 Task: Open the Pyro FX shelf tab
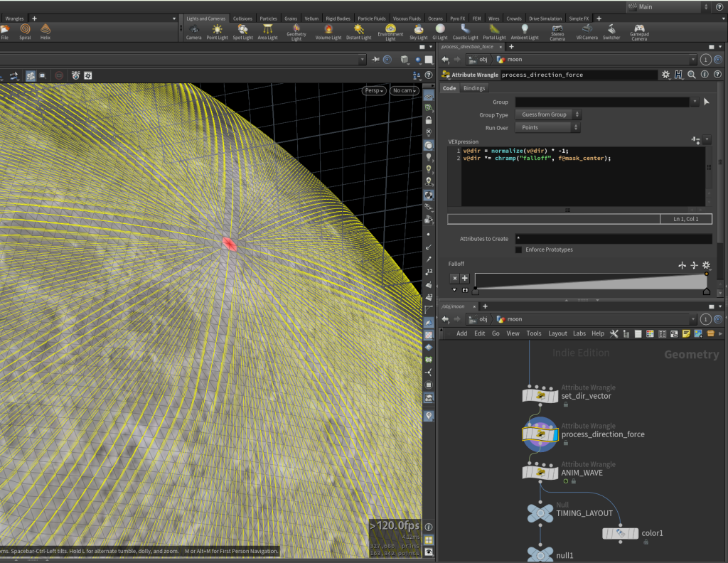tap(457, 18)
